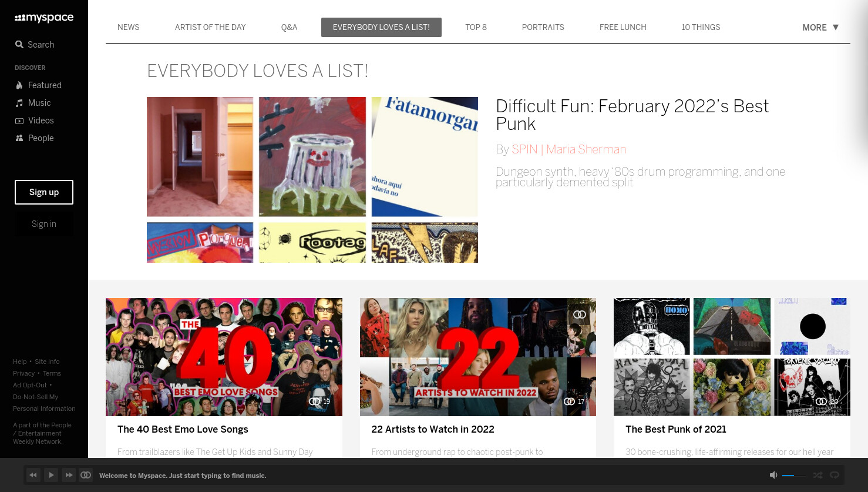Screen dimensions: 868x492
Task: Open Search in the sidebar
Action: 35,45
